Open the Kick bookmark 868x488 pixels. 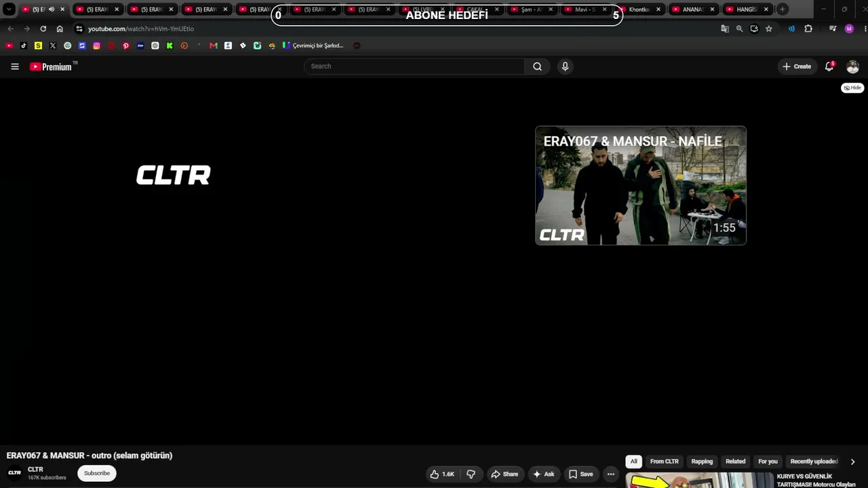tap(170, 45)
